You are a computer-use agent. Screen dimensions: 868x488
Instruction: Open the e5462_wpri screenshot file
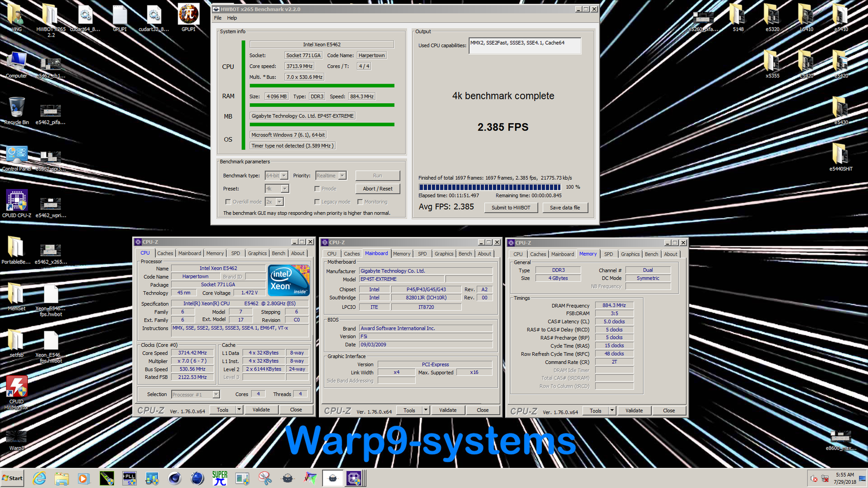point(51,206)
